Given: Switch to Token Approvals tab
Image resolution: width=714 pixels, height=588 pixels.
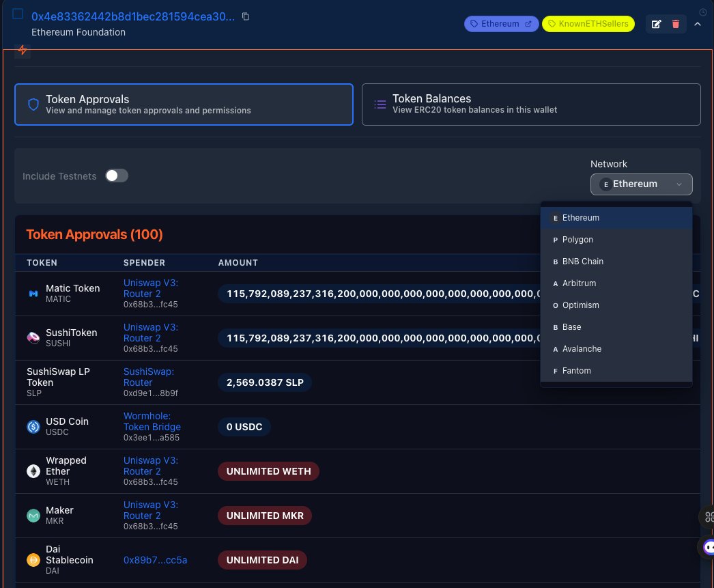Looking at the screenshot, I should coord(184,104).
